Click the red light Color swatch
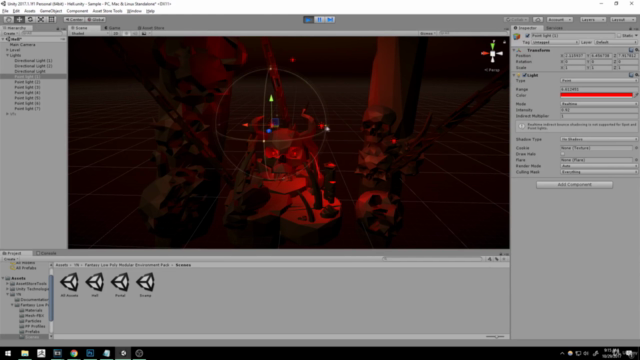Image resolution: width=640 pixels, height=360 pixels. pyautogui.click(x=596, y=95)
